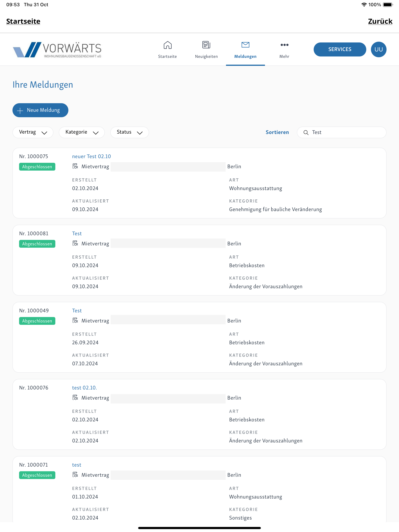Screen dimensions: 399x532
Task: Click the battery icon in status bar
Action: 388,4
